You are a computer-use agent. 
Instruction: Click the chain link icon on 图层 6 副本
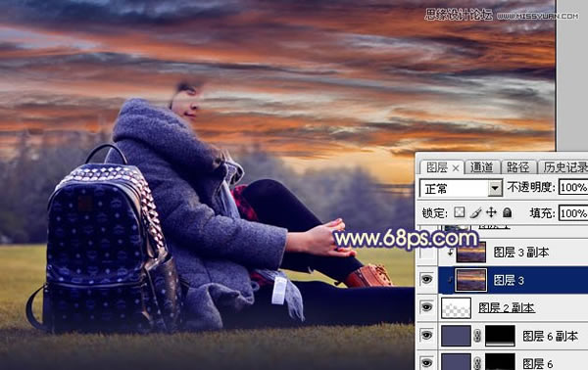click(477, 335)
